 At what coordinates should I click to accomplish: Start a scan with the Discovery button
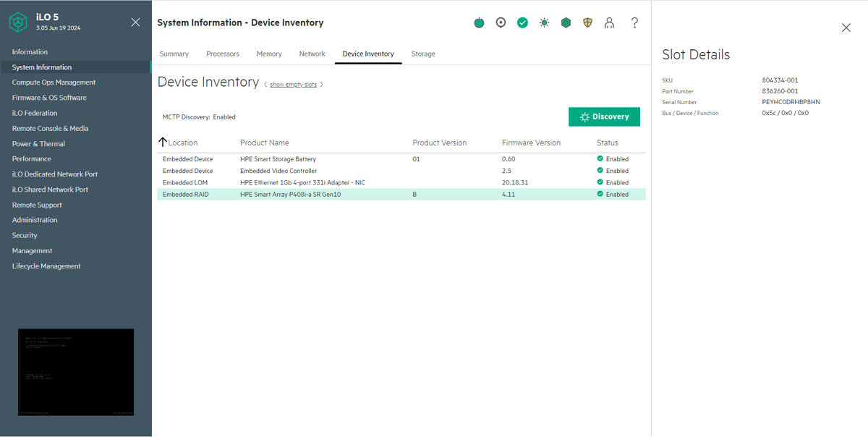coord(604,116)
